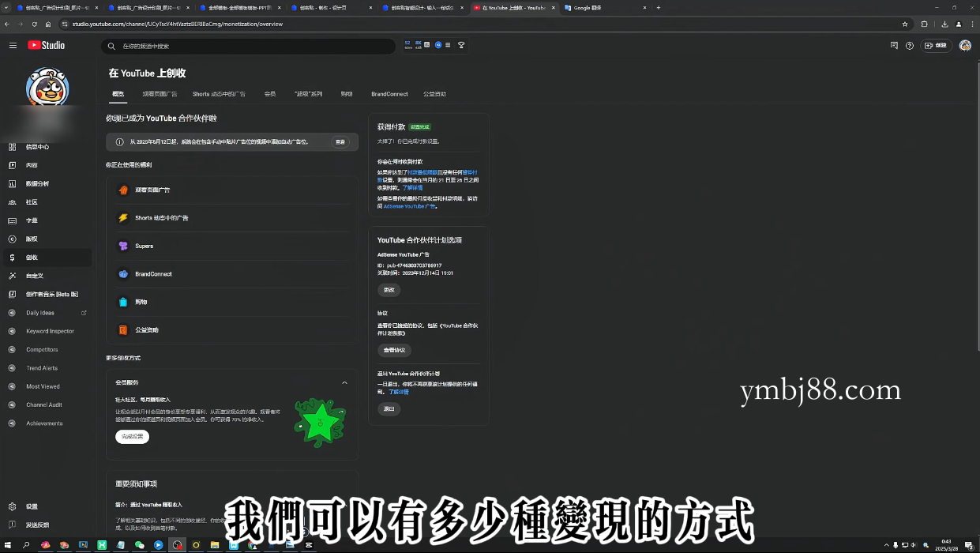This screenshot has width=980, height=553.
Task: Open Subtitles (字幕) in sidebar
Action: pos(46,220)
